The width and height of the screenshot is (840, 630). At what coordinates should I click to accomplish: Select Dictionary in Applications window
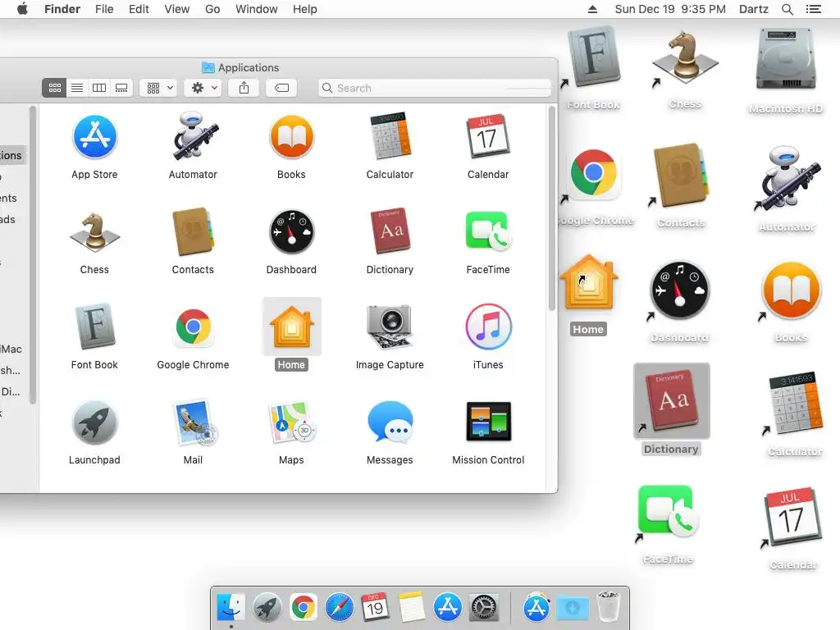(x=390, y=231)
